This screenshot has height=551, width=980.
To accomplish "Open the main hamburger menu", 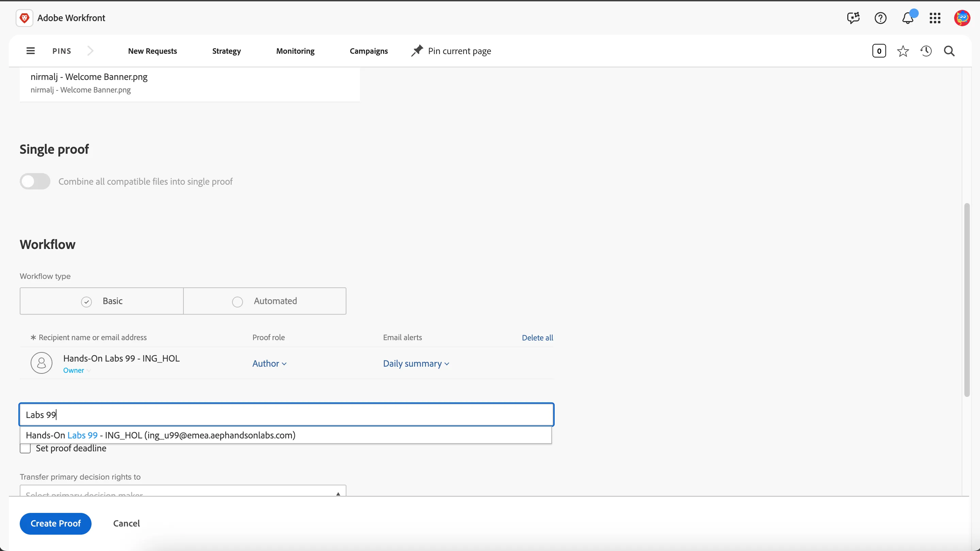I will click(30, 51).
